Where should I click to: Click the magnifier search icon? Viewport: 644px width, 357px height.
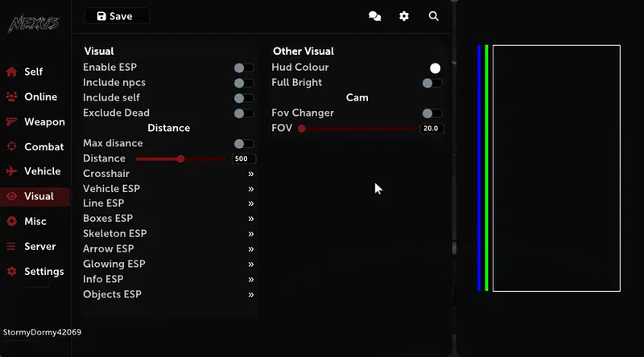[x=434, y=16]
